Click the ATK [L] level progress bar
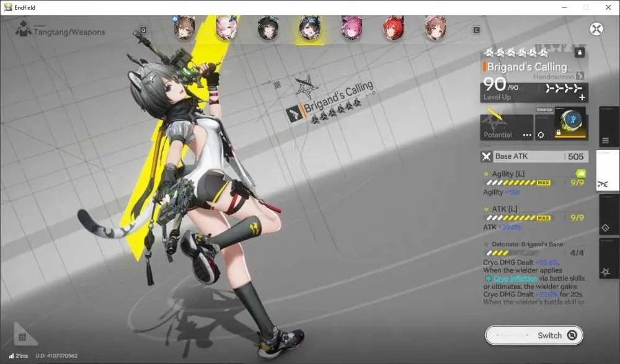Image resolution: width=620 pixels, height=364 pixels. point(518,218)
